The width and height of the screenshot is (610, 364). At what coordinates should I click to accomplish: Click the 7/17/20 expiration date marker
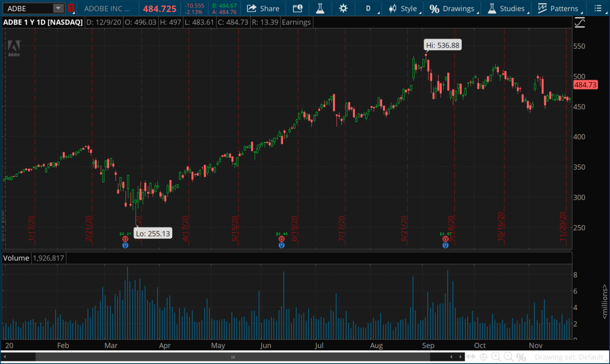coord(342,228)
